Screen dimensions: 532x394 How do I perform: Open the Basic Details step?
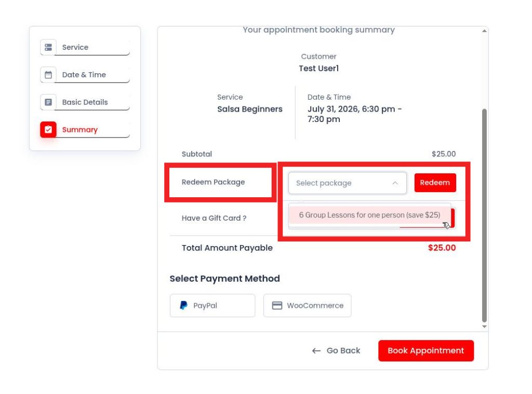(x=85, y=102)
